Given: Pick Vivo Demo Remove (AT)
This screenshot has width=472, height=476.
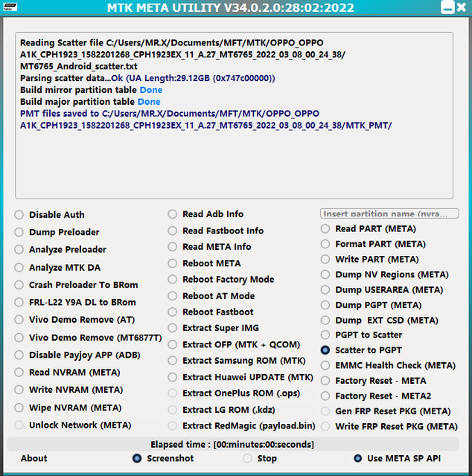Looking at the screenshot, I should pos(19,320).
